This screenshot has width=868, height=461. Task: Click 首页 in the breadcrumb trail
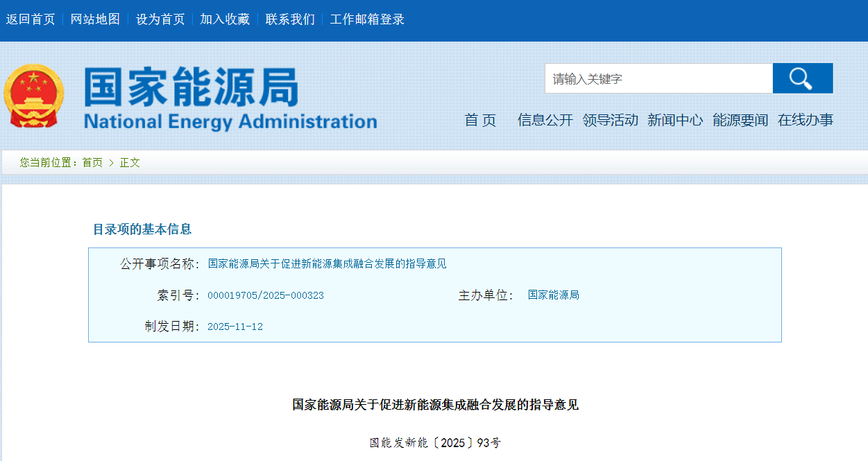92,162
